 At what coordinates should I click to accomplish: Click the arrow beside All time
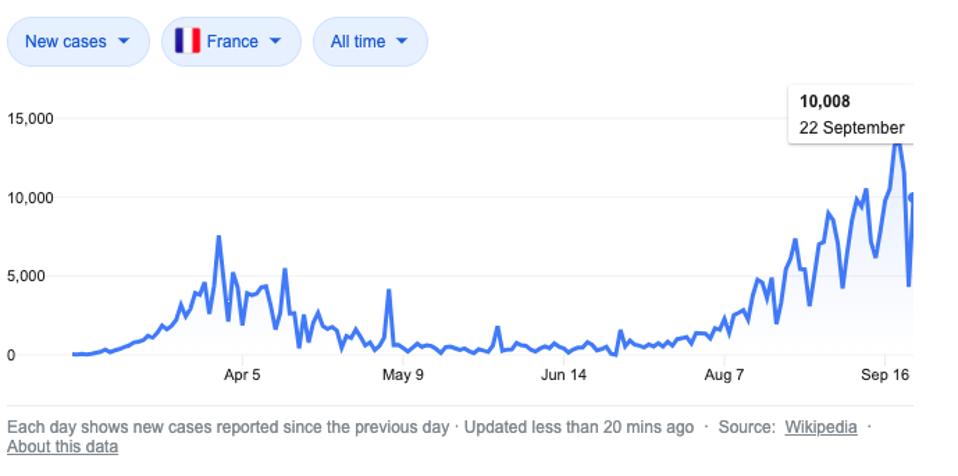pyautogui.click(x=401, y=42)
